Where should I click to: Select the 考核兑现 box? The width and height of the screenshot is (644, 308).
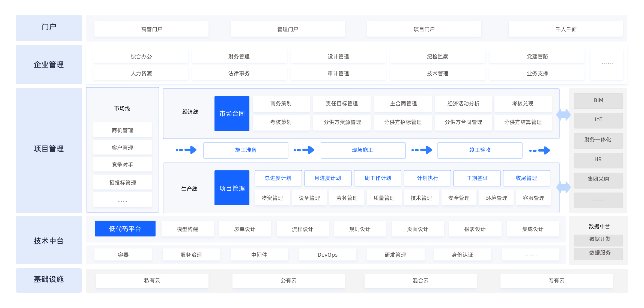tap(523, 104)
